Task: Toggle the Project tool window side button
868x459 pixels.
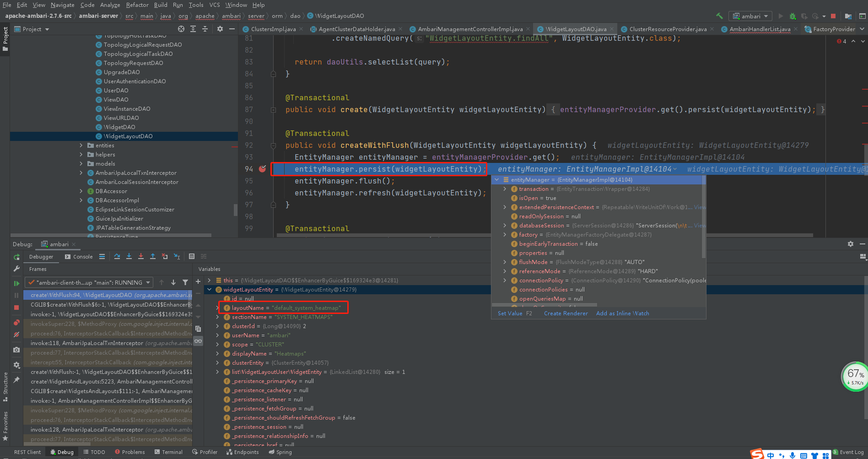Action: point(5,39)
